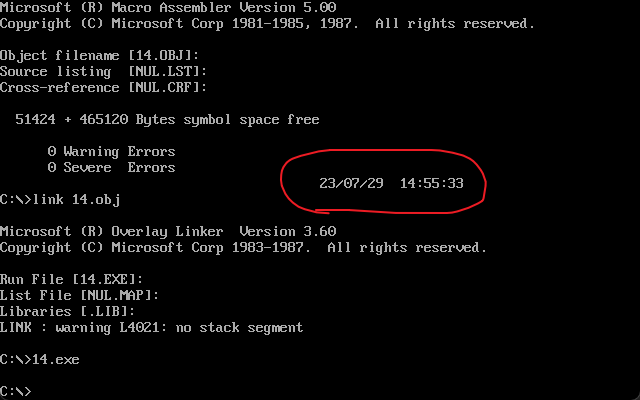The image size is (640, 400).
Task: Click the Overlay Linker Version 3.60 header
Action: point(168,231)
